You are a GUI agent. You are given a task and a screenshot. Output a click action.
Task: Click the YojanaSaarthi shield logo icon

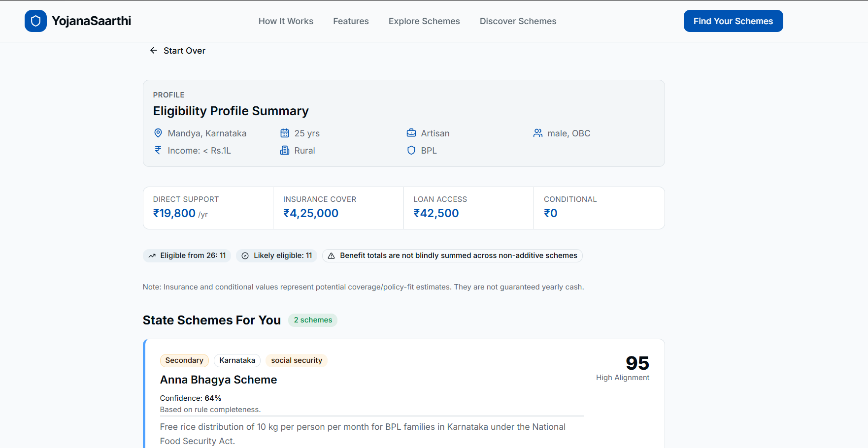[x=35, y=21]
